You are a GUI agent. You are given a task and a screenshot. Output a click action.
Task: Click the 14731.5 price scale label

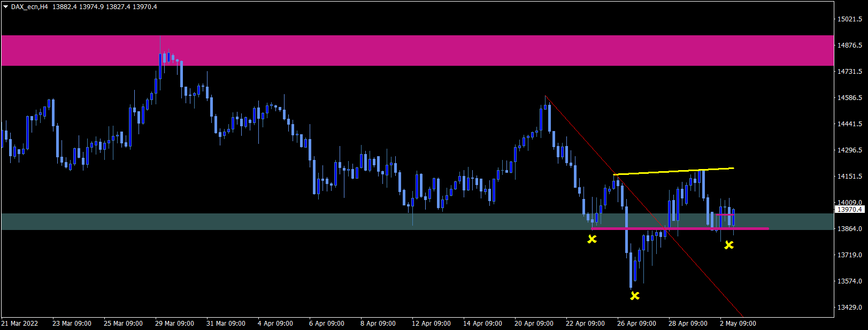coord(850,72)
